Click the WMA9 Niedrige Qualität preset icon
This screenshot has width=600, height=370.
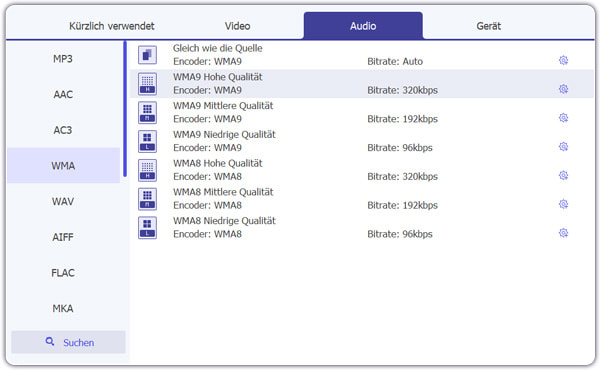147,141
